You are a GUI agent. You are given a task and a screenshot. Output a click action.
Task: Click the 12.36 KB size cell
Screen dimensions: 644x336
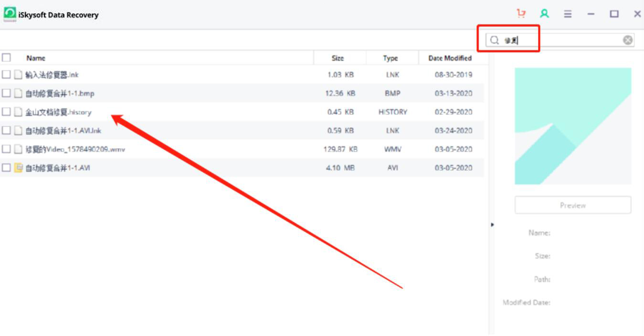[340, 94]
